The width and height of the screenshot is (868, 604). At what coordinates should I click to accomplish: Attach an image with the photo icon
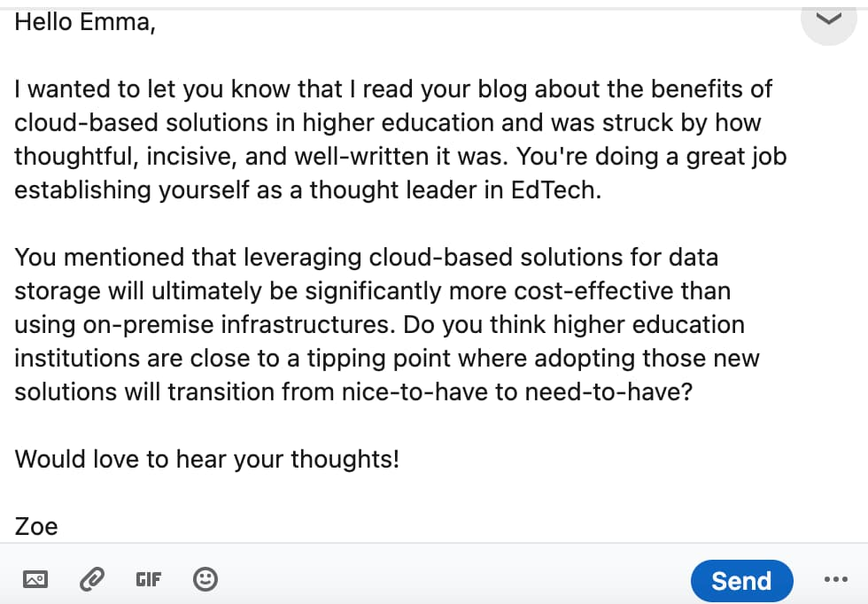click(35, 579)
